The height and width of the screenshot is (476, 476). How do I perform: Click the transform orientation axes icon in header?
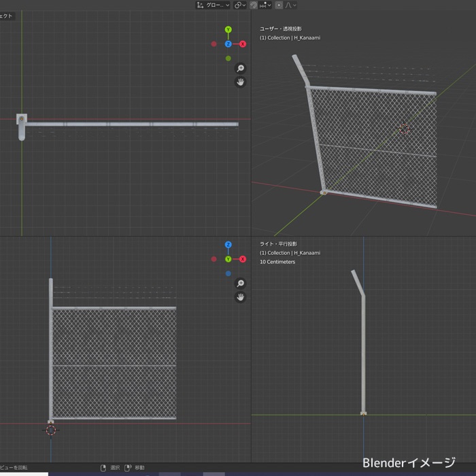tap(200, 5)
